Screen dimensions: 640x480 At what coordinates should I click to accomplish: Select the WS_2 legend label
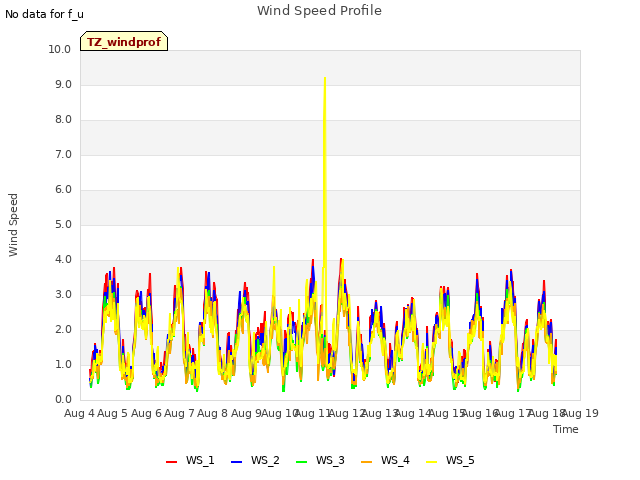point(265,460)
